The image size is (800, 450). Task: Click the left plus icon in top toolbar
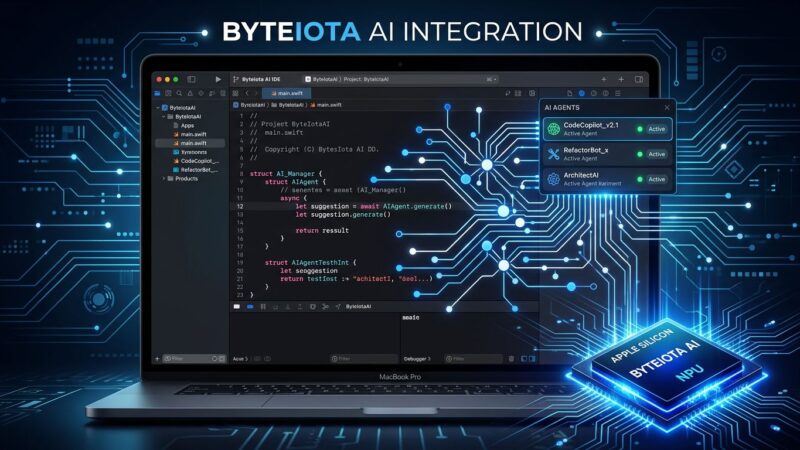pos(604,80)
